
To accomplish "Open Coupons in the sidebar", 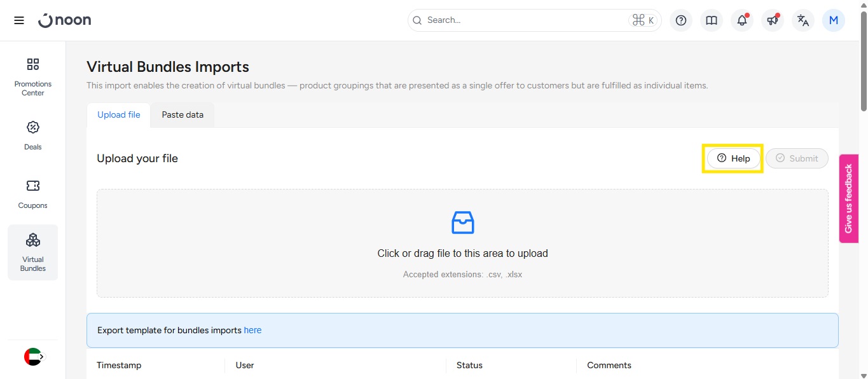I will [x=33, y=193].
